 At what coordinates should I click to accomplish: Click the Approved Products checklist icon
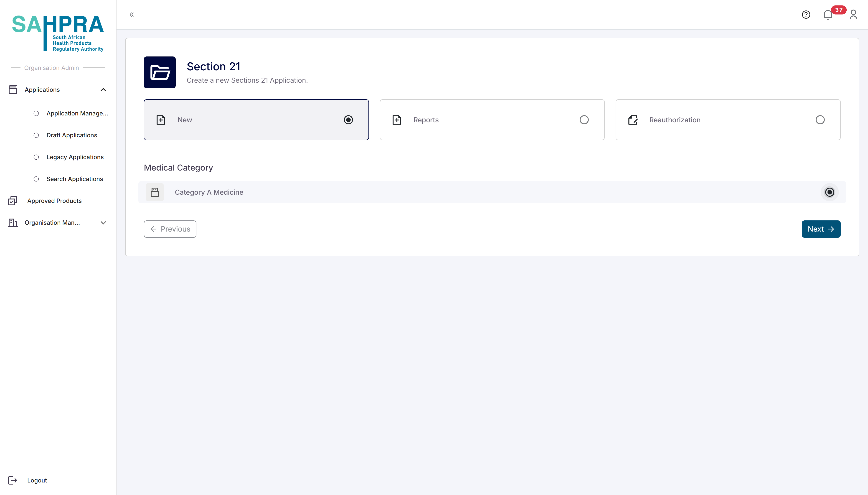[13, 201]
